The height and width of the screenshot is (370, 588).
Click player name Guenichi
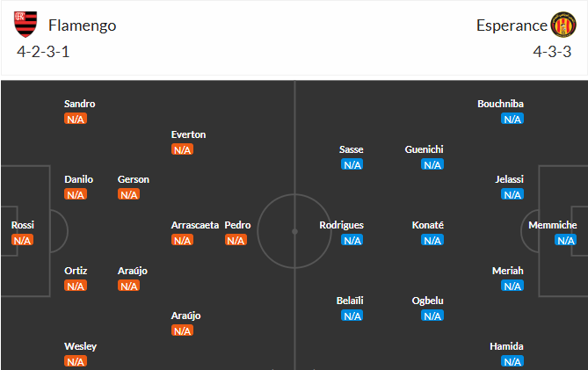tap(424, 149)
